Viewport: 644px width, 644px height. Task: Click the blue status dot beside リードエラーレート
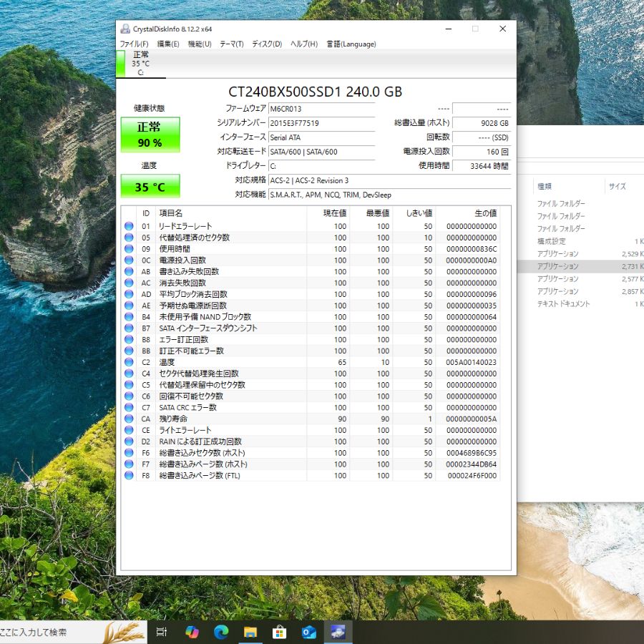(x=130, y=225)
